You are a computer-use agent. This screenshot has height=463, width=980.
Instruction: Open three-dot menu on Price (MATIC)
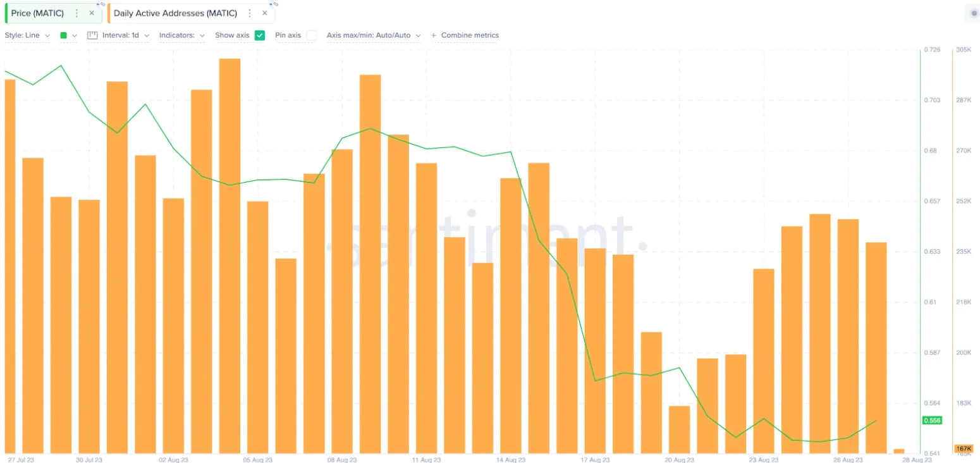(77, 13)
